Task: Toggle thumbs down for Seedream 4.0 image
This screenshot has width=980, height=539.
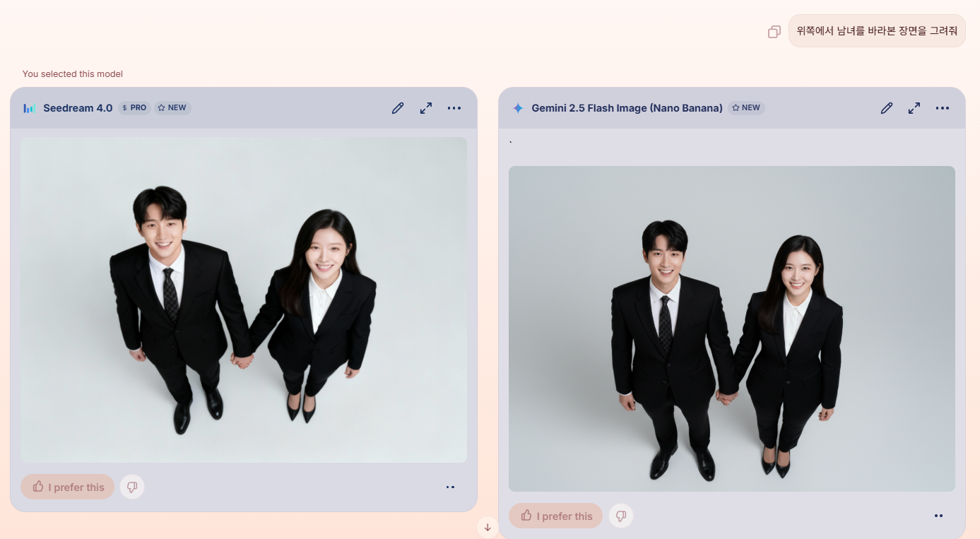Action: [132, 487]
